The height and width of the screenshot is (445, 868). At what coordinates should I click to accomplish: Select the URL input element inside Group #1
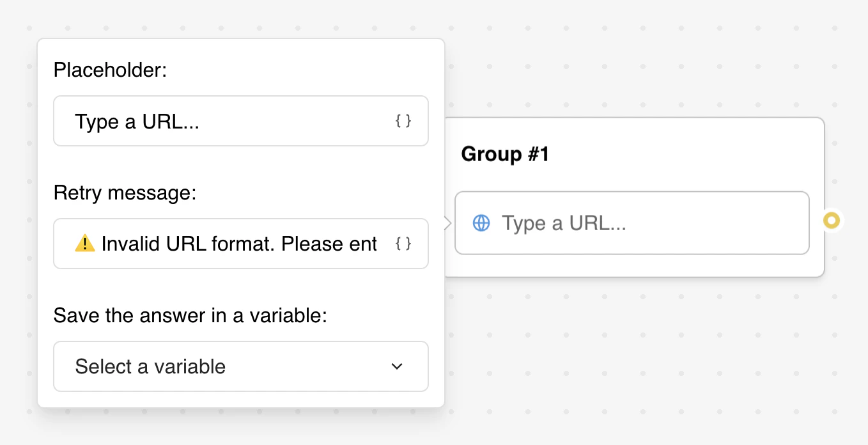pos(632,222)
